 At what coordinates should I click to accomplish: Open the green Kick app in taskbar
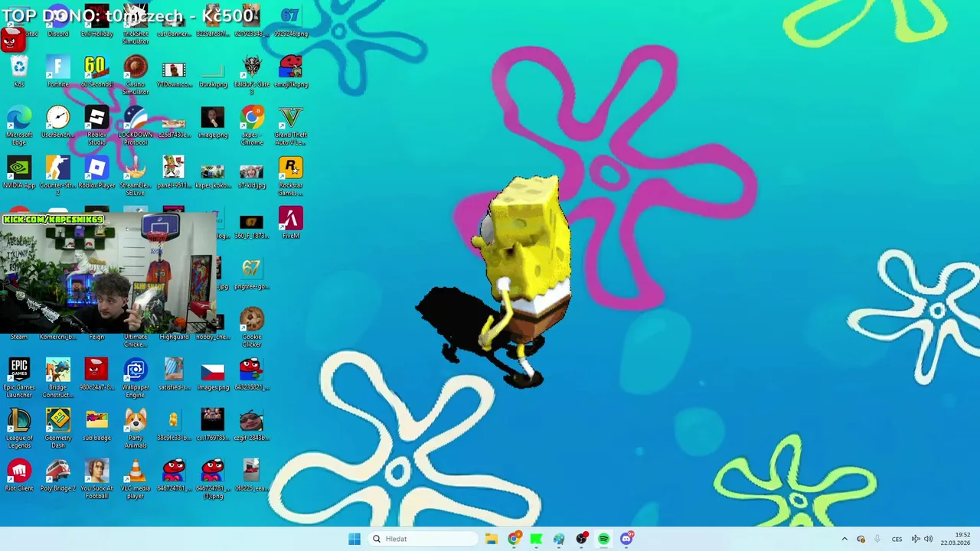[x=536, y=539]
